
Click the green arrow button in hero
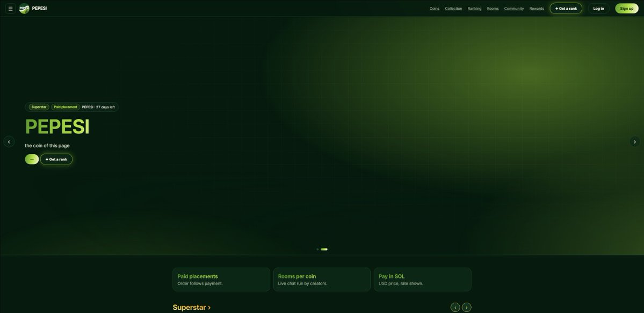[x=32, y=159]
